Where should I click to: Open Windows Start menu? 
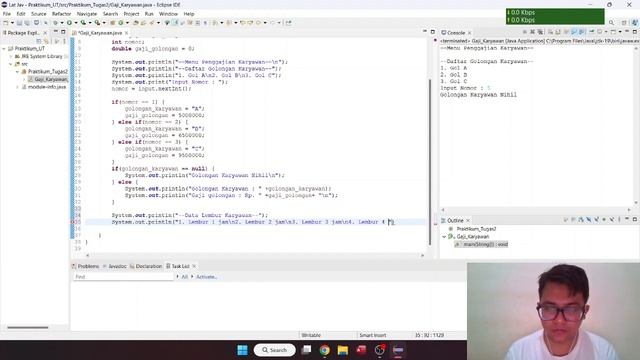tap(242, 350)
